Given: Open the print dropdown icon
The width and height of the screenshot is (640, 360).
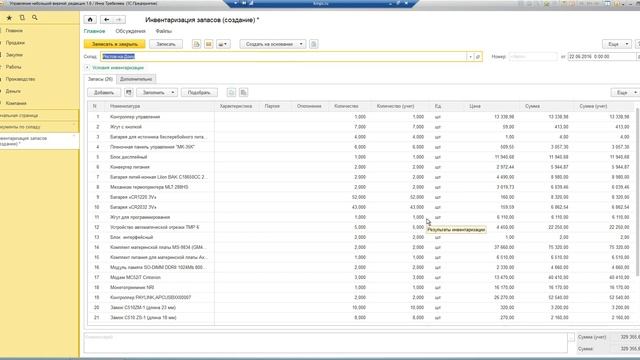Looking at the screenshot, I should coord(223,44).
